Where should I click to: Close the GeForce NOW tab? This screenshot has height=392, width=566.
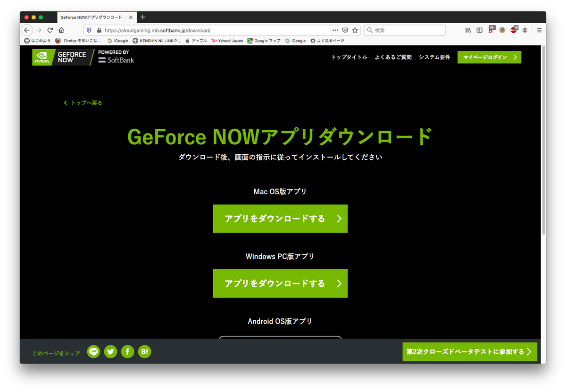point(131,17)
